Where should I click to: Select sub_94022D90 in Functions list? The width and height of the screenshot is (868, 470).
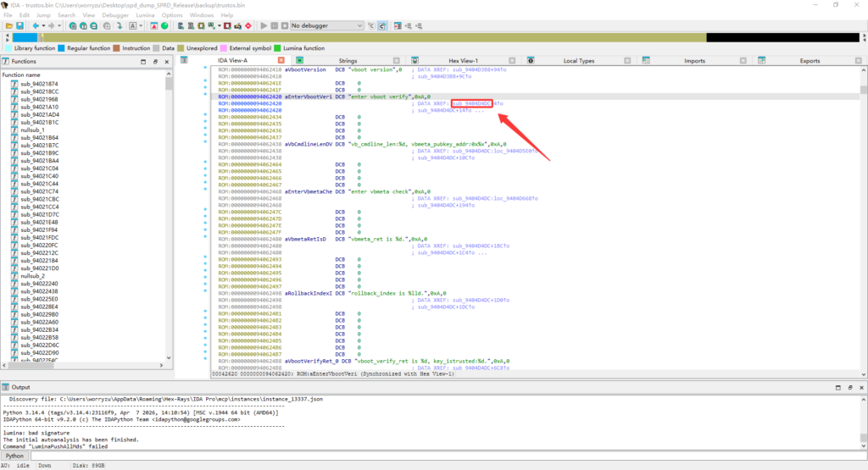[x=39, y=353]
